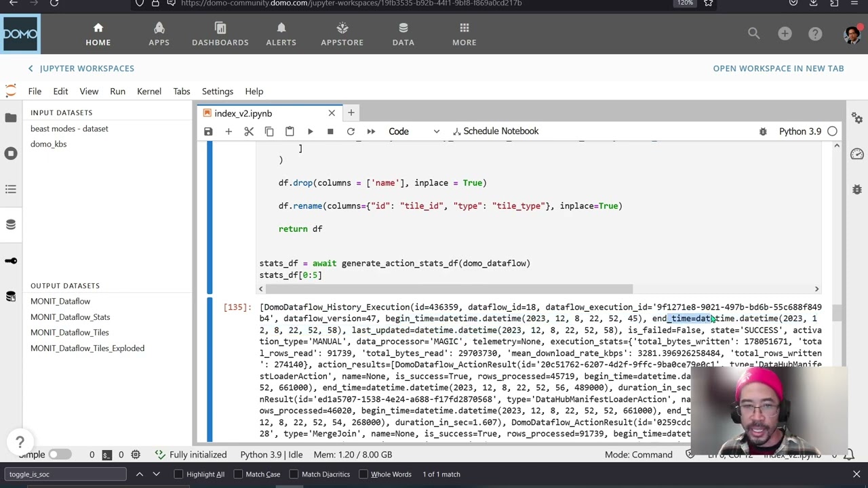Click the DOMO logo
868x488 pixels.
pyautogui.click(x=20, y=34)
